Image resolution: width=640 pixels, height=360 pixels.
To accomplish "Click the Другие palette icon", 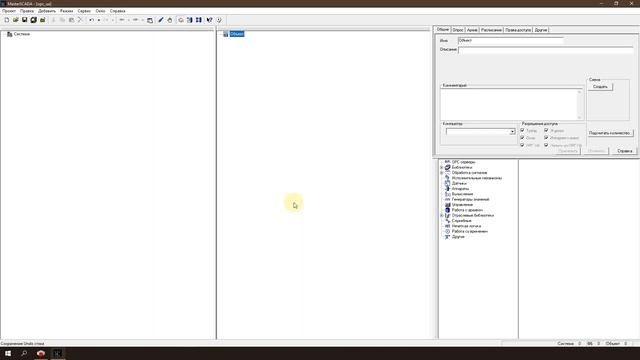I will click(x=447, y=236).
